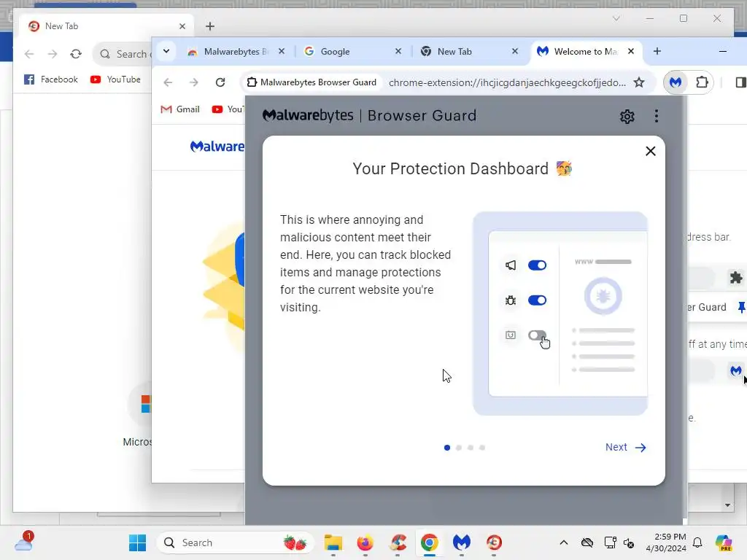
Task: Open Facebook bookmark in back window
Action: point(51,79)
